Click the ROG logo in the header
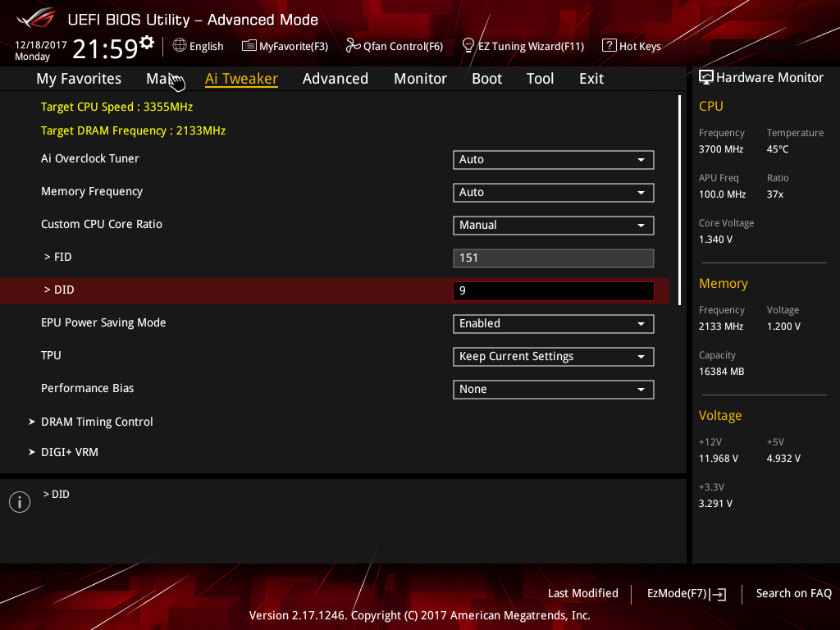The width and height of the screenshot is (840, 630). click(36, 19)
